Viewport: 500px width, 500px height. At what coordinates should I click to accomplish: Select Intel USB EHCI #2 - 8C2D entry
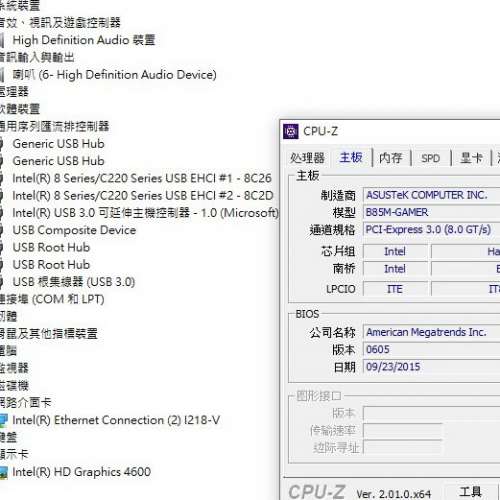[143, 196]
